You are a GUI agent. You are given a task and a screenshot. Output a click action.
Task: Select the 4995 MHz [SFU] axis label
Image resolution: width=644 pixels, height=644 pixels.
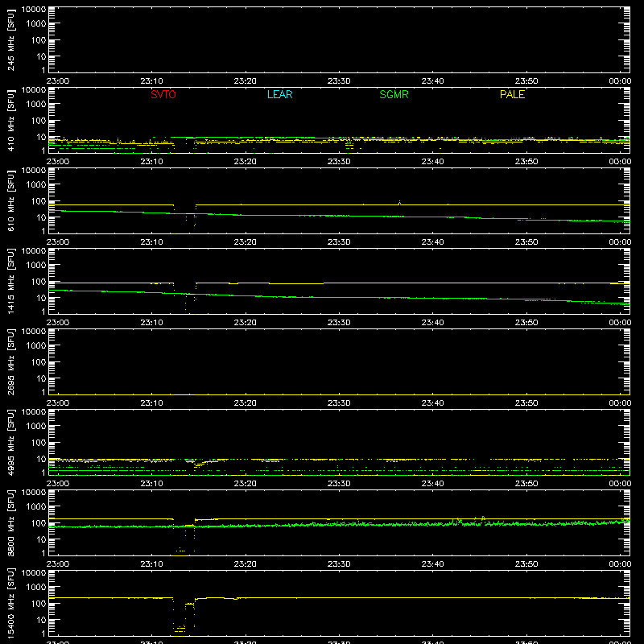[10, 442]
